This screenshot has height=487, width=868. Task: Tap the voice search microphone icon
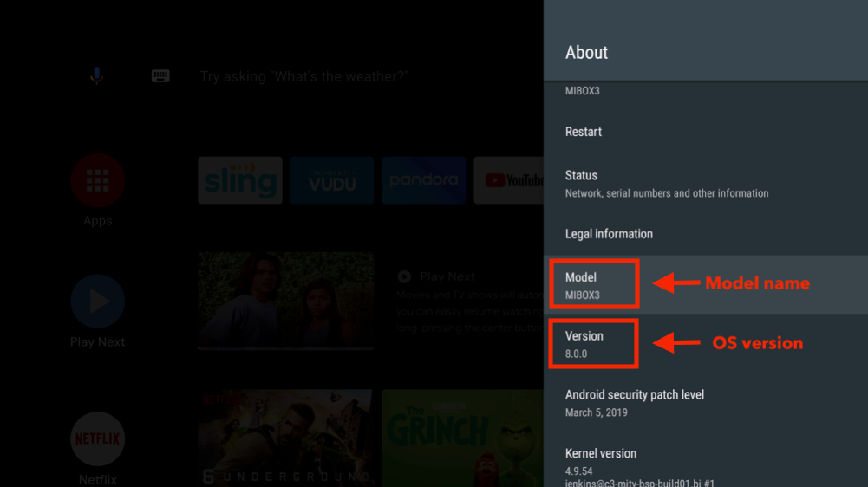[96, 75]
